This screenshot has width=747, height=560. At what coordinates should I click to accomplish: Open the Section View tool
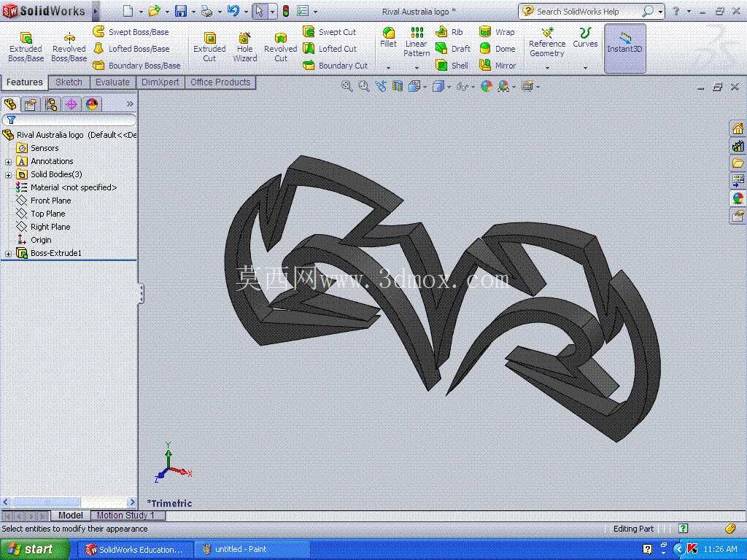point(398,86)
